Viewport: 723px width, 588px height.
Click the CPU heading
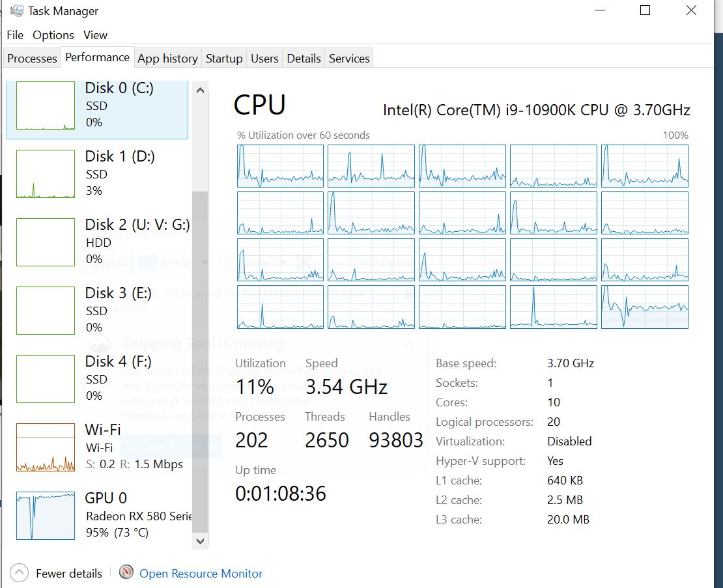(260, 105)
